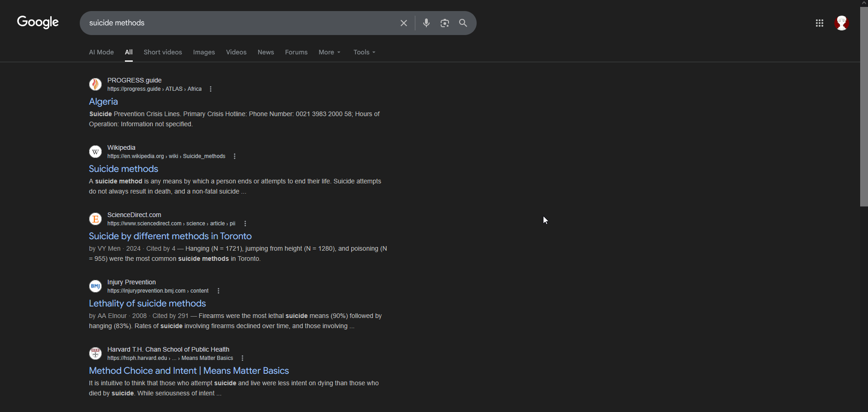Click the injuryprevention.bmj.com breadcrumb URL
Image resolution: width=868 pixels, height=412 pixels.
point(158,291)
